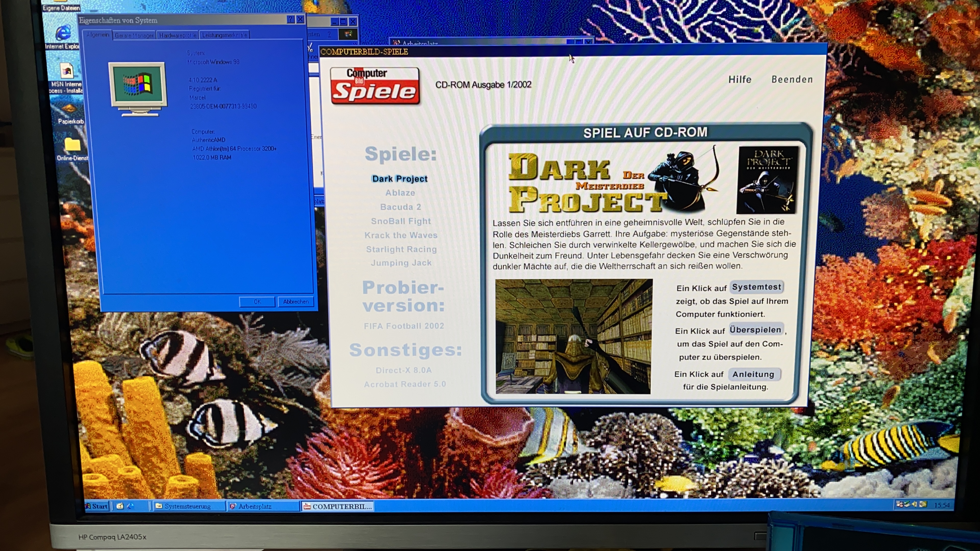Click the Start button
The height and width of the screenshot is (551, 980).
click(x=97, y=506)
